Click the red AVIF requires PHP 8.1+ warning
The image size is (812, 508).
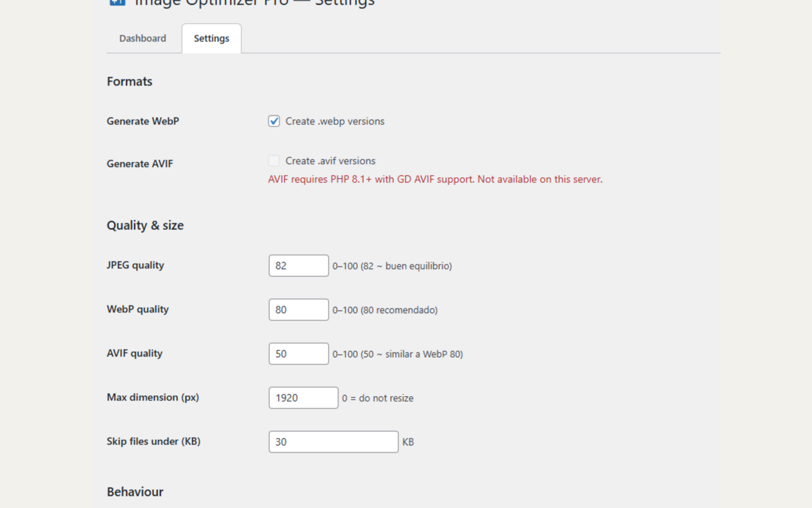[435, 179]
